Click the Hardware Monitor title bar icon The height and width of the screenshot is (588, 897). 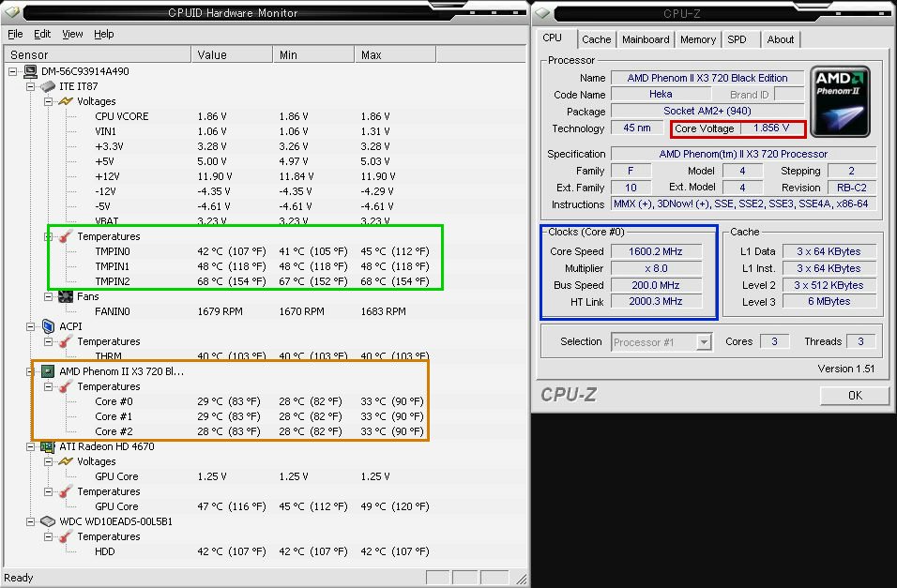coord(12,12)
